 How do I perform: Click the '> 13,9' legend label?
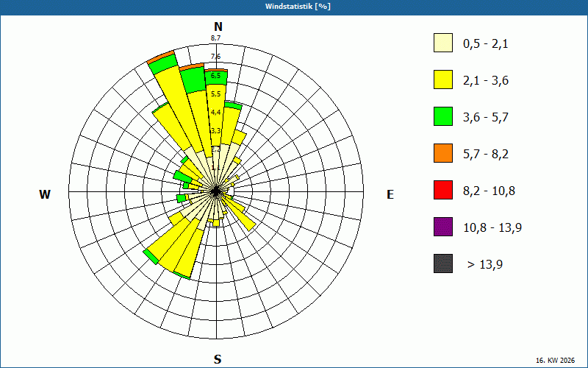coord(485,265)
